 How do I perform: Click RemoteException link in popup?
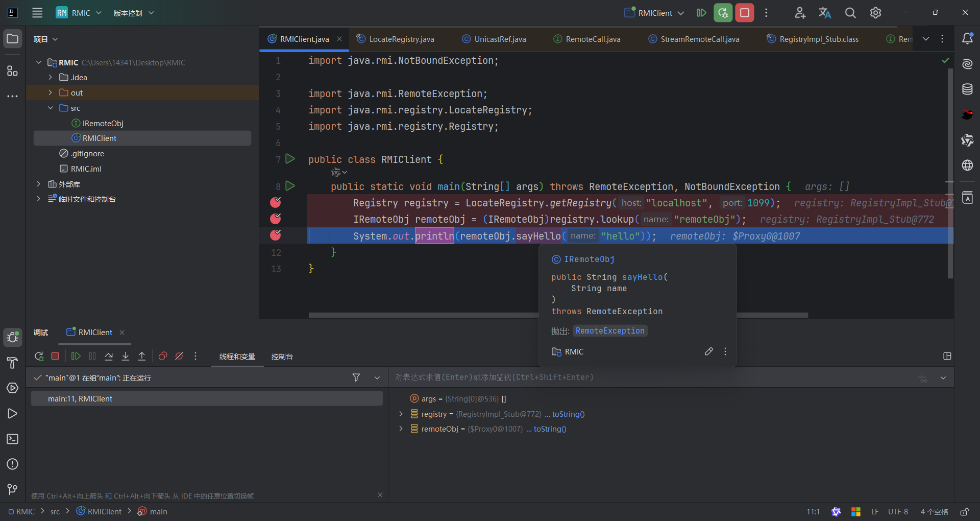[610, 331]
